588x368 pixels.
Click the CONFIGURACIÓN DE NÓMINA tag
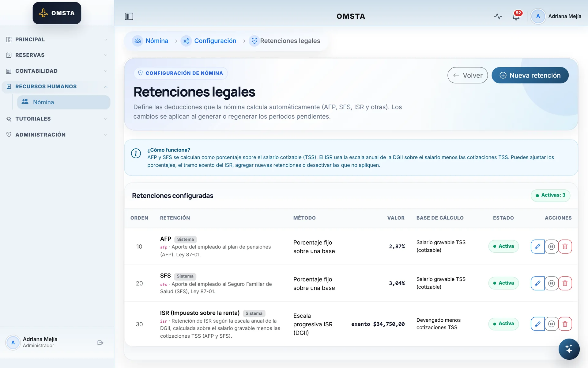181,73
